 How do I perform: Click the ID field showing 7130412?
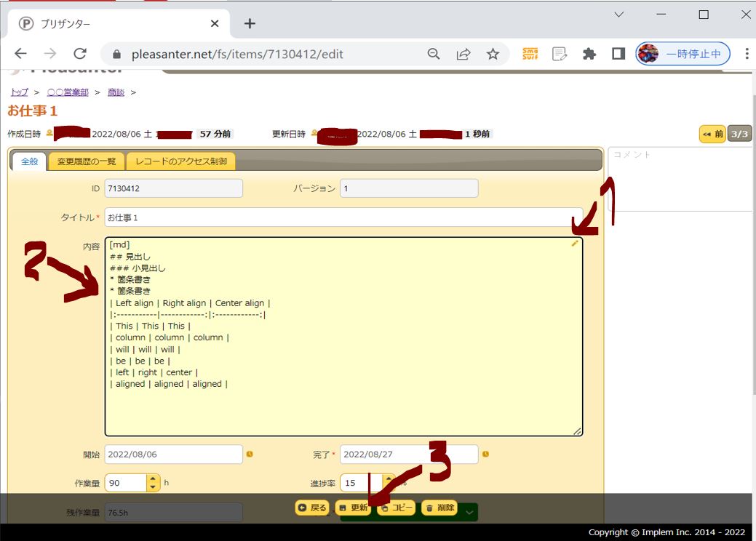[x=174, y=188]
